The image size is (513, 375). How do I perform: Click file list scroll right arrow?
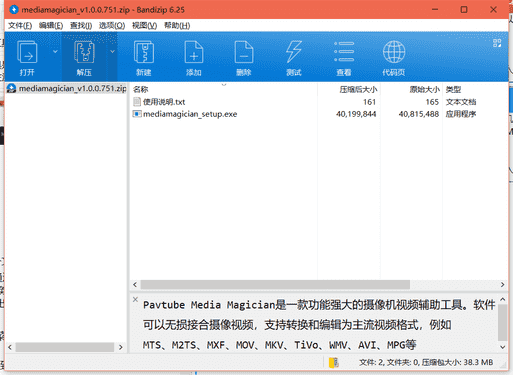(x=502, y=285)
